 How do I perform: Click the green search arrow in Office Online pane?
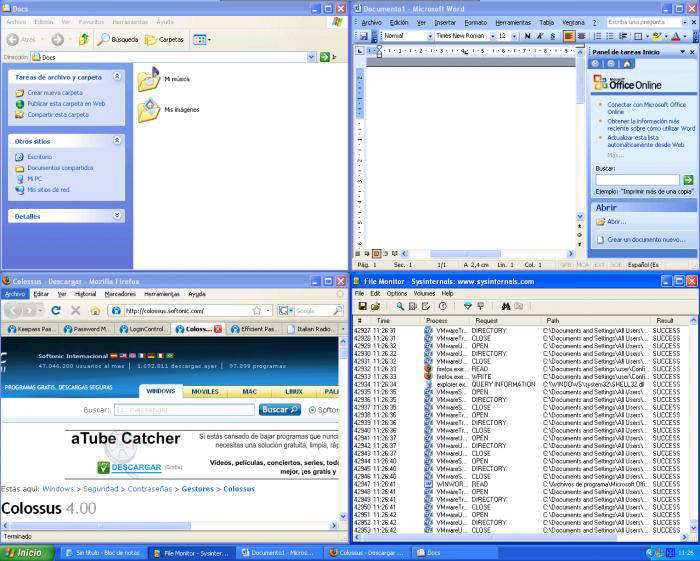click(688, 179)
